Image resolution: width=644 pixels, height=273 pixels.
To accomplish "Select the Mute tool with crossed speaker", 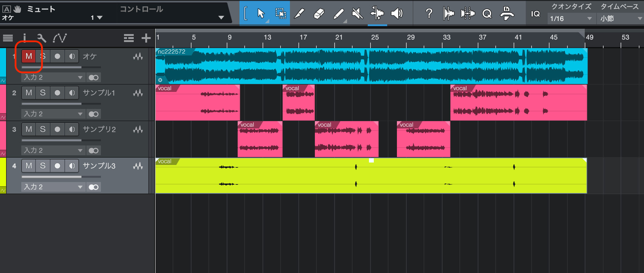I will pos(357,14).
